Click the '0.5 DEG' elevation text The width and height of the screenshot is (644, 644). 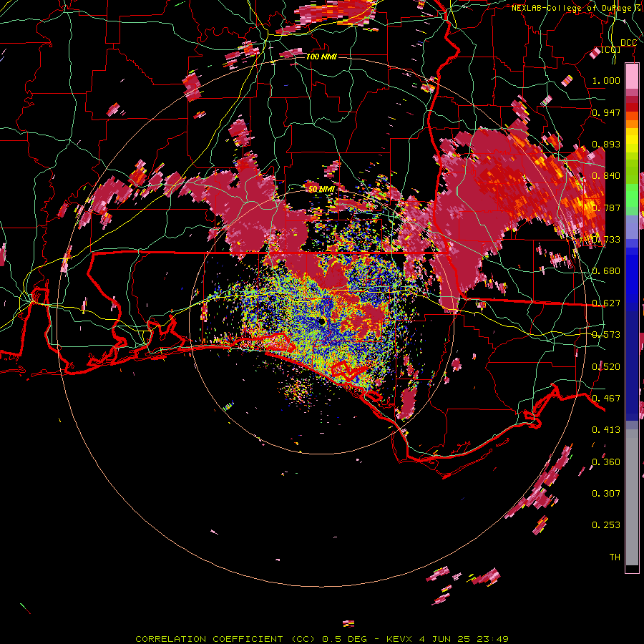pyautogui.click(x=344, y=639)
